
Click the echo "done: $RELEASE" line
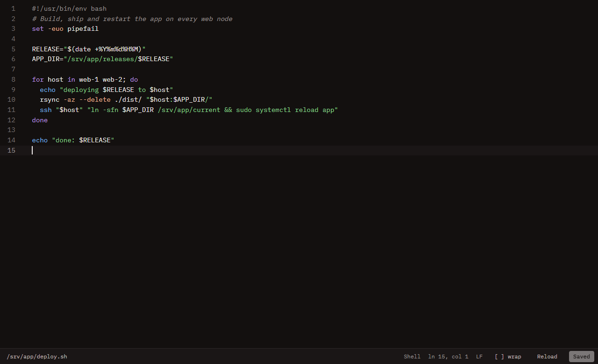73,140
